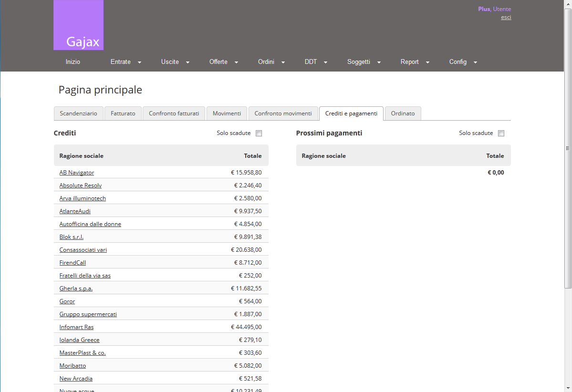Log out via the esci link

pos(506,17)
